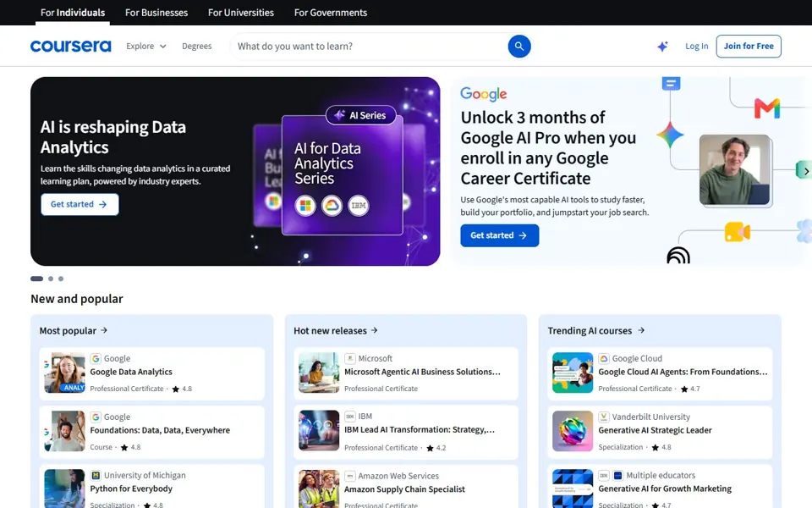
Task: Open the Most popular section link
Action: pyautogui.click(x=73, y=330)
